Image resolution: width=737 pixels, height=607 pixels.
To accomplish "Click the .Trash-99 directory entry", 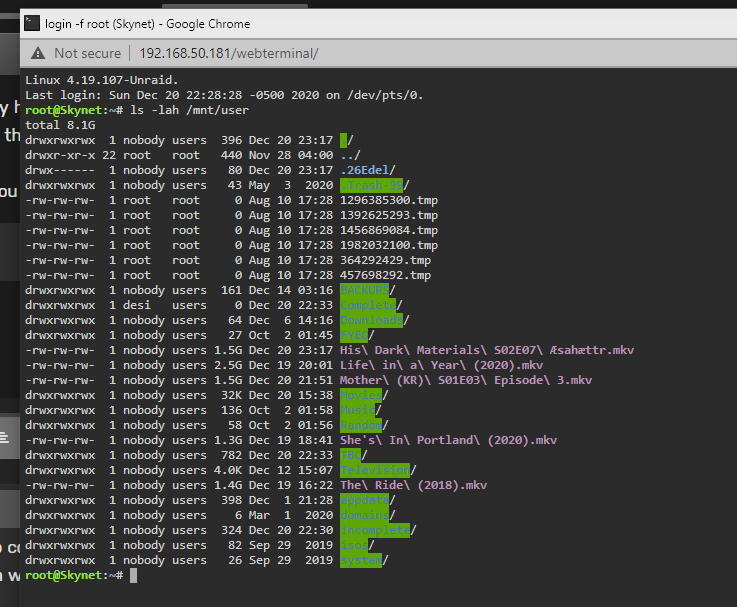I will click(x=375, y=185).
